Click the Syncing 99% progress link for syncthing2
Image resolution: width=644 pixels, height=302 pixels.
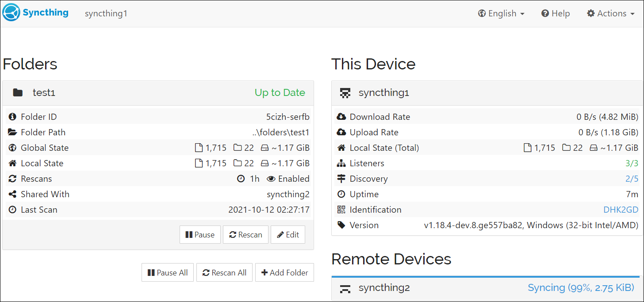pyautogui.click(x=581, y=288)
